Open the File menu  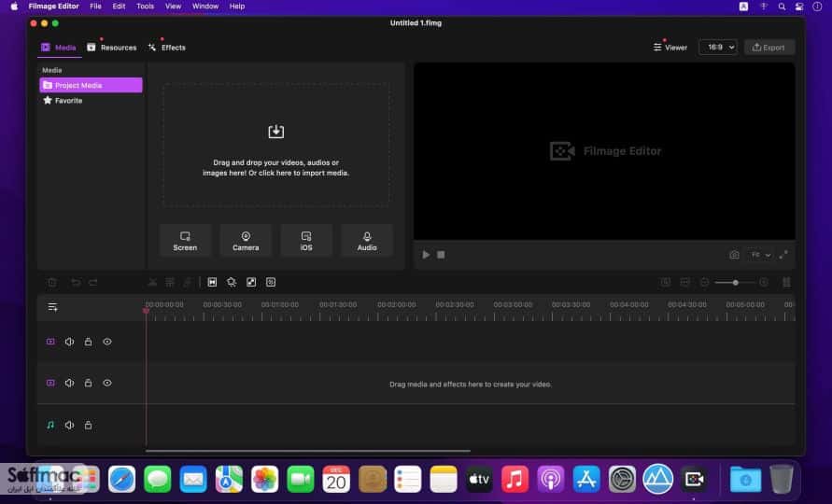pyautogui.click(x=95, y=7)
